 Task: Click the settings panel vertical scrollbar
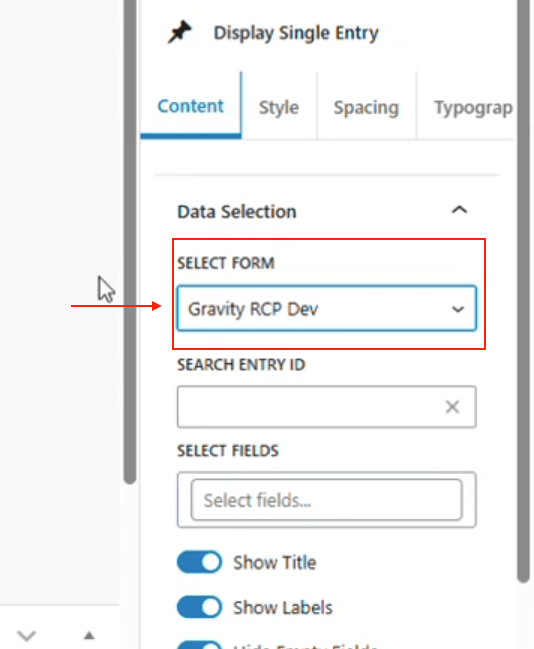click(x=523, y=290)
